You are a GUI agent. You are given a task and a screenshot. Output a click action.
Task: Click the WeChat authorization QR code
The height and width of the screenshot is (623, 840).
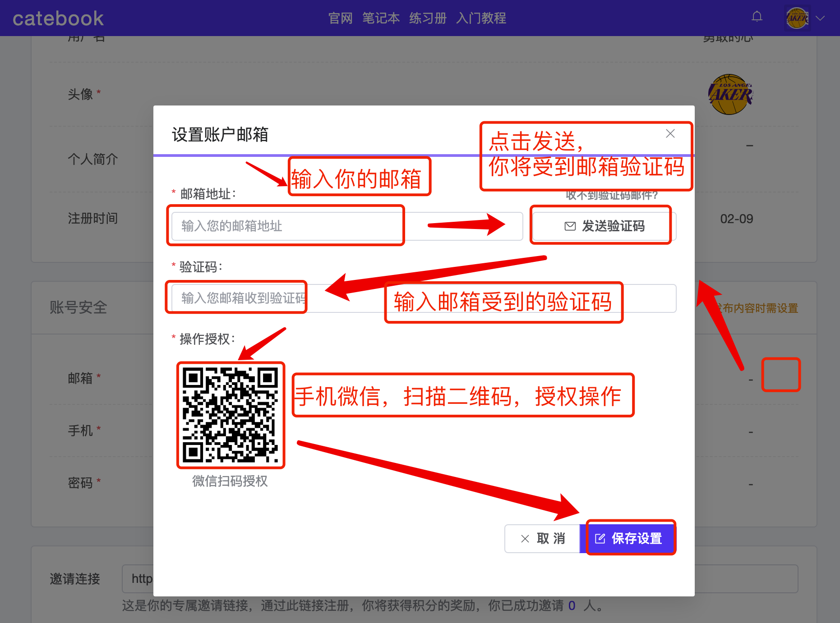[x=231, y=415]
